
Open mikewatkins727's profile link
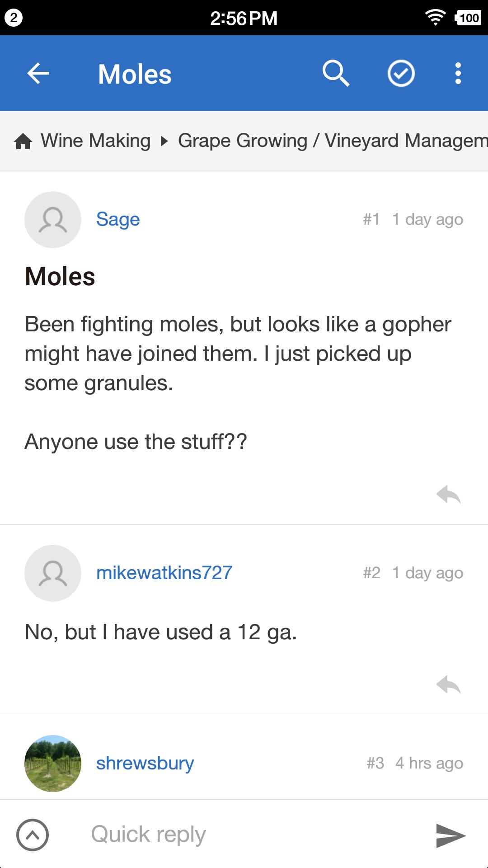[164, 573]
